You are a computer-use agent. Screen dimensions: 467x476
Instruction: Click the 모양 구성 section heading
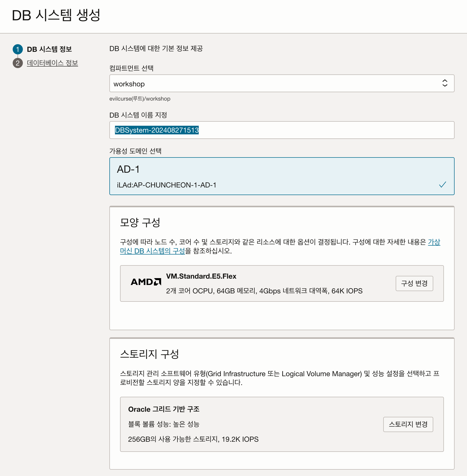tap(140, 223)
